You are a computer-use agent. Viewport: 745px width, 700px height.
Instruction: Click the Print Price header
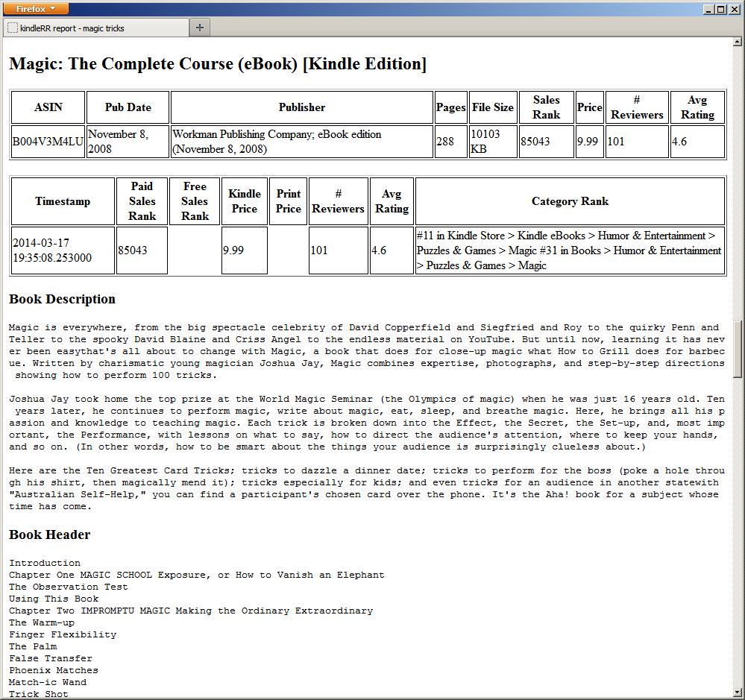point(289,201)
